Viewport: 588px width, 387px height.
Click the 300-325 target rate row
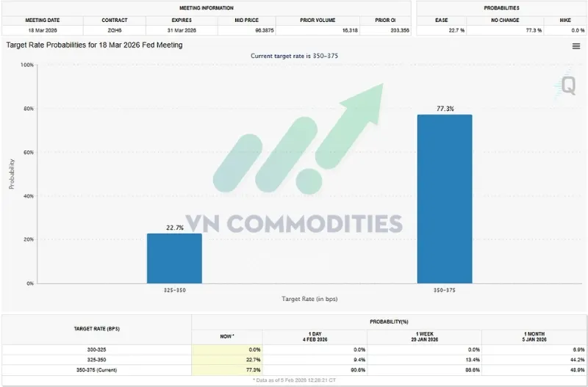point(96,350)
